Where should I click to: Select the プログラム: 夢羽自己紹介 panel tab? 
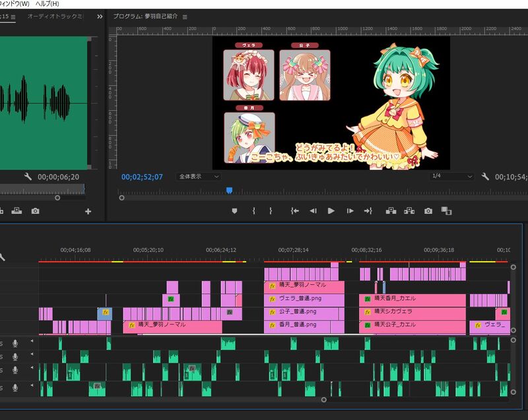pos(145,16)
